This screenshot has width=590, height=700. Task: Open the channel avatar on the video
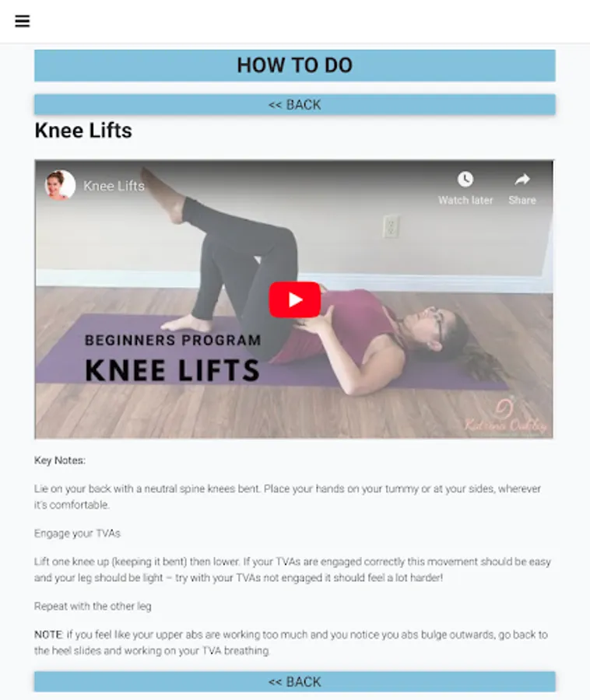point(60,185)
